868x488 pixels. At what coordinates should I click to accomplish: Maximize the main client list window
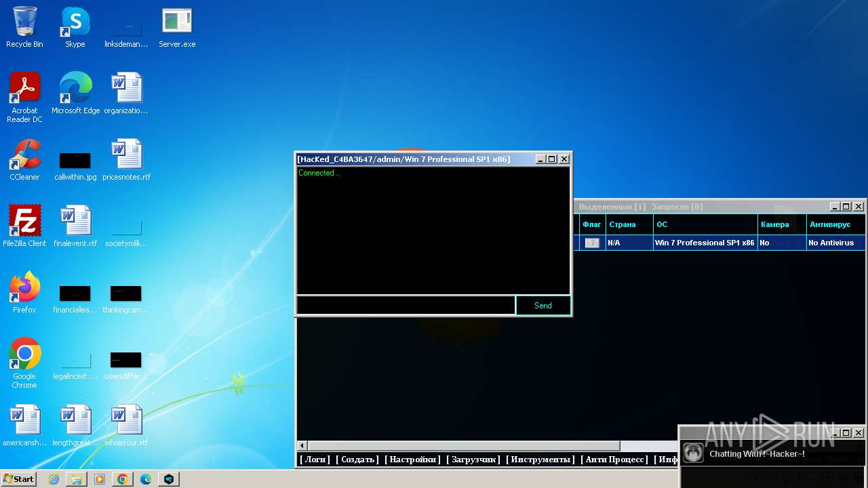[x=846, y=207]
